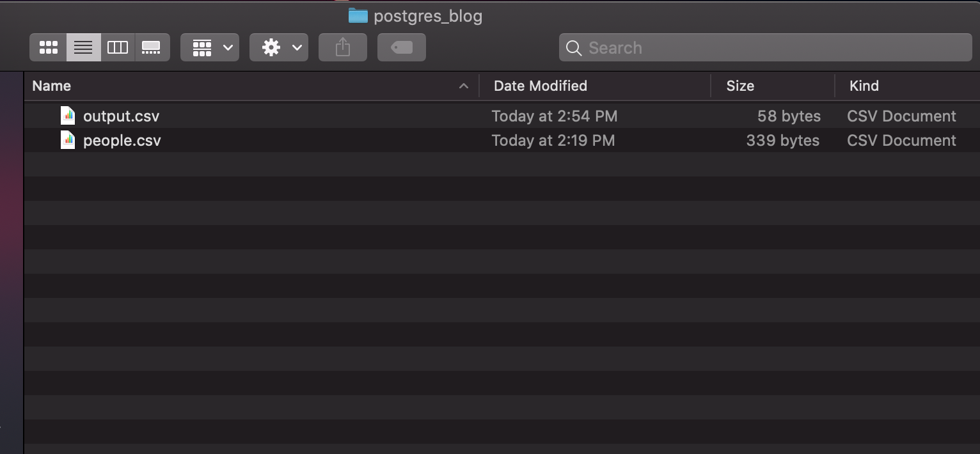Viewport: 980px width, 454px height.
Task: Click the people.csv file icon
Action: [x=68, y=140]
